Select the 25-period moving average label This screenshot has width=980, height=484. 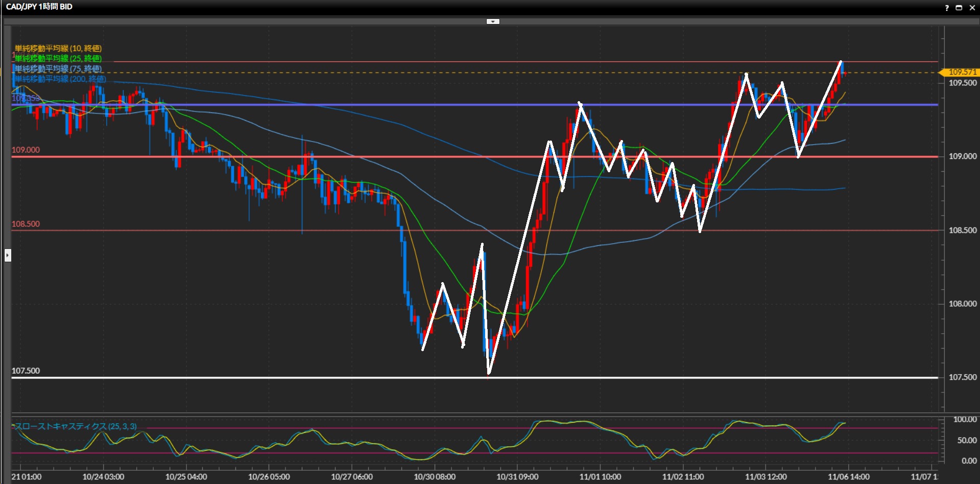tap(58, 59)
